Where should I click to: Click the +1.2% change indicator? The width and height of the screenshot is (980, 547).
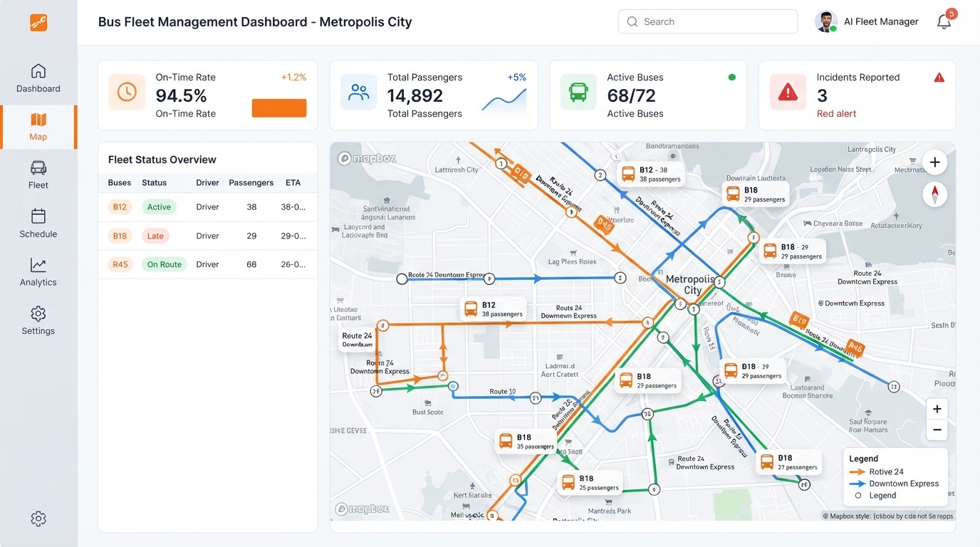point(293,77)
